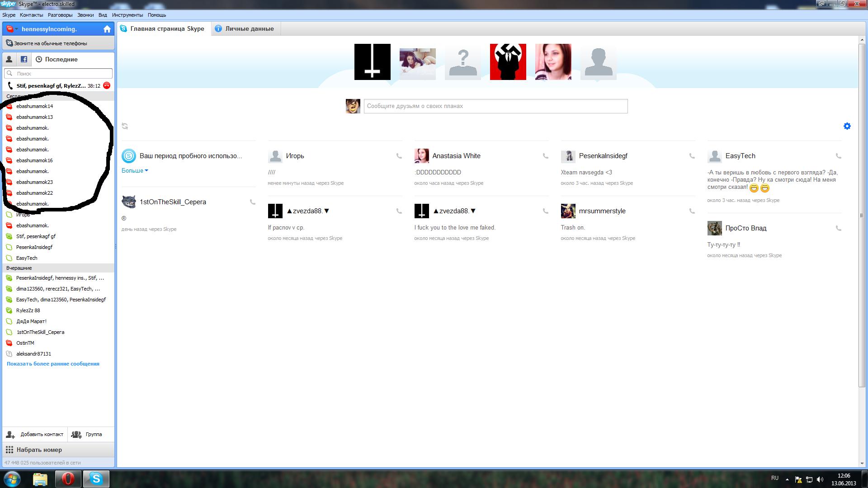This screenshot has width=868, height=488.
Task: Open mrsummerstyle's feed avatar
Action: 568,211
